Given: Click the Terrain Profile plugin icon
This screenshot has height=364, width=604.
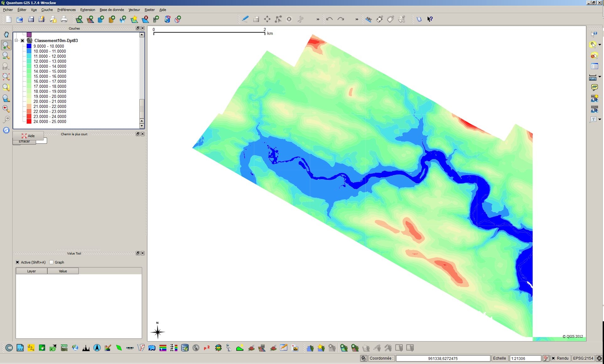Looking at the screenshot, I should click(x=86, y=348).
